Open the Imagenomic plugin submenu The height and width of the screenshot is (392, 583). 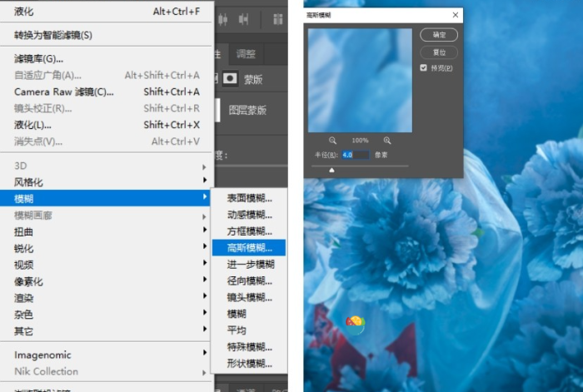coord(105,355)
